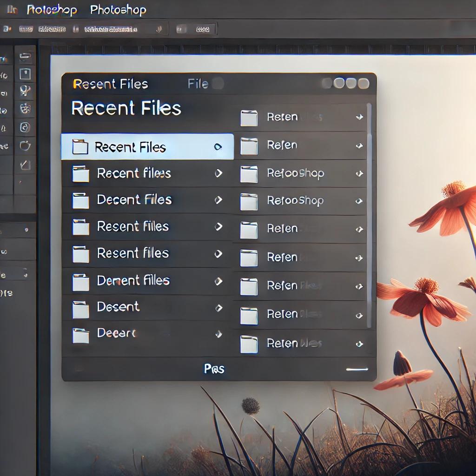This screenshot has width=476, height=476.
Task: Toggle the gray switch left of GSS button
Action: click(182, 29)
